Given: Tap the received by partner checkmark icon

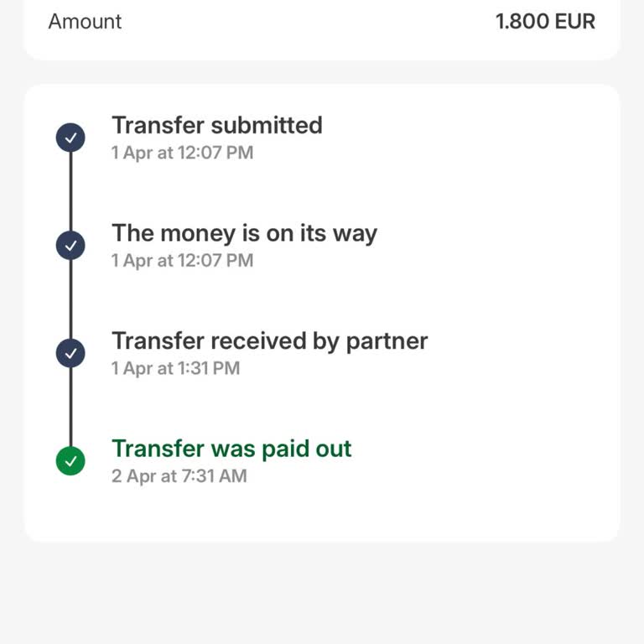Looking at the screenshot, I should pos(70,353).
